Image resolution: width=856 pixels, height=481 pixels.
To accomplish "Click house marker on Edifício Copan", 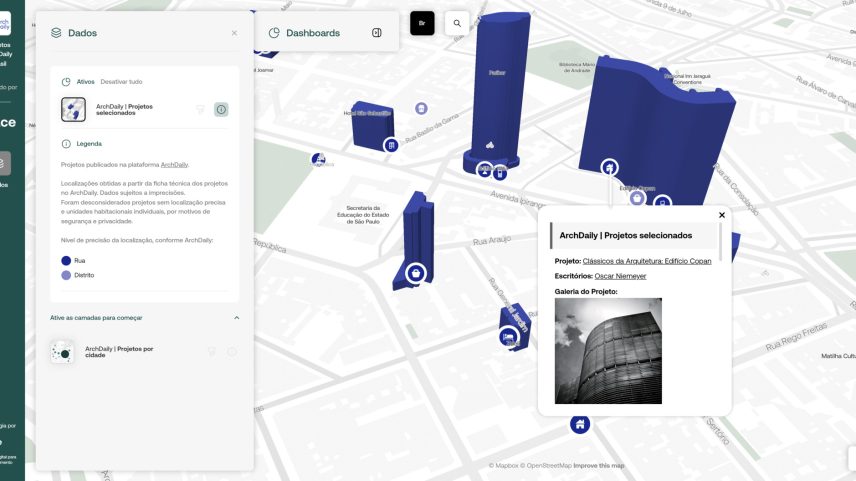I will [610, 168].
